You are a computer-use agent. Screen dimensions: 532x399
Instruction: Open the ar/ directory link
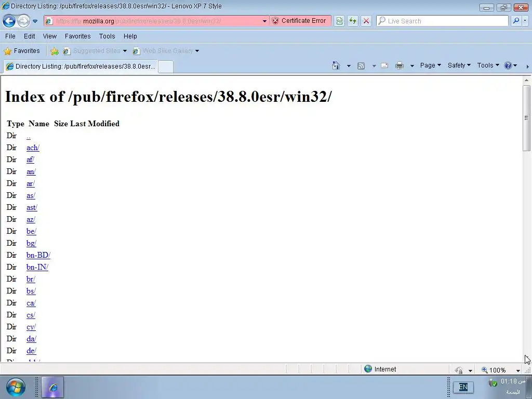pyautogui.click(x=31, y=183)
